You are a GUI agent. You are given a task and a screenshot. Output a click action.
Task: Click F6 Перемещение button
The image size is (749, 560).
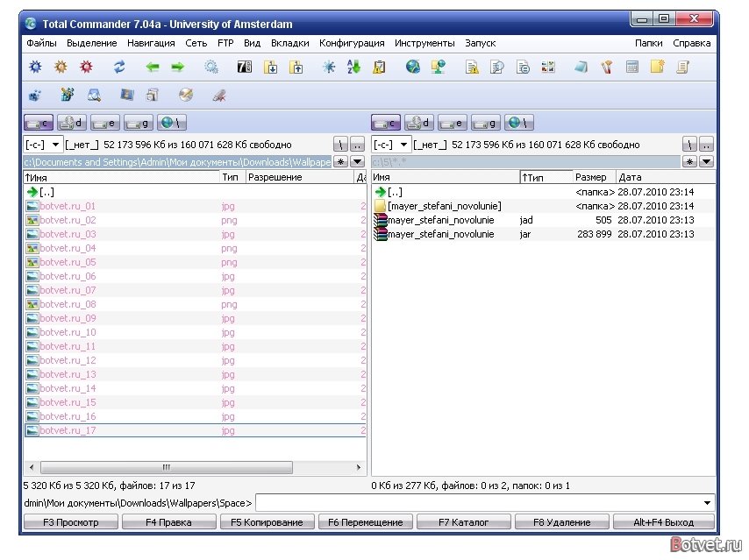pos(366,522)
